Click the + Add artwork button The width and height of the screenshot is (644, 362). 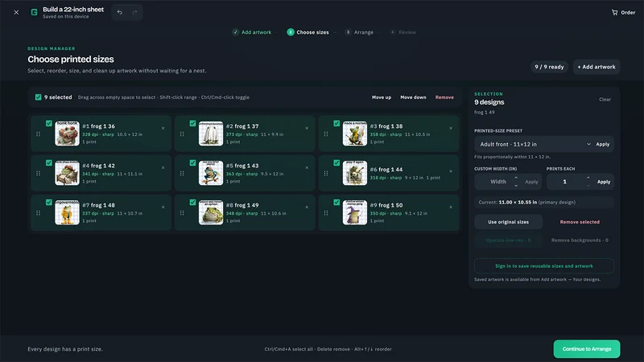coord(597,67)
